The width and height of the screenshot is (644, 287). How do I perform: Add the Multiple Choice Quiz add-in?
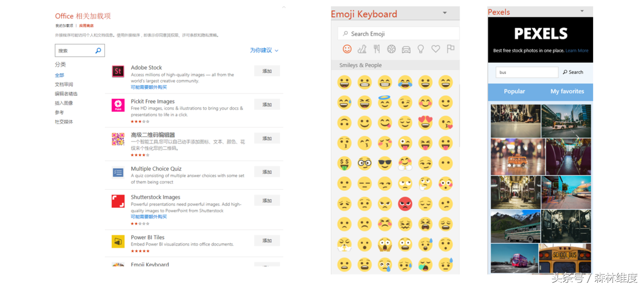(x=267, y=172)
